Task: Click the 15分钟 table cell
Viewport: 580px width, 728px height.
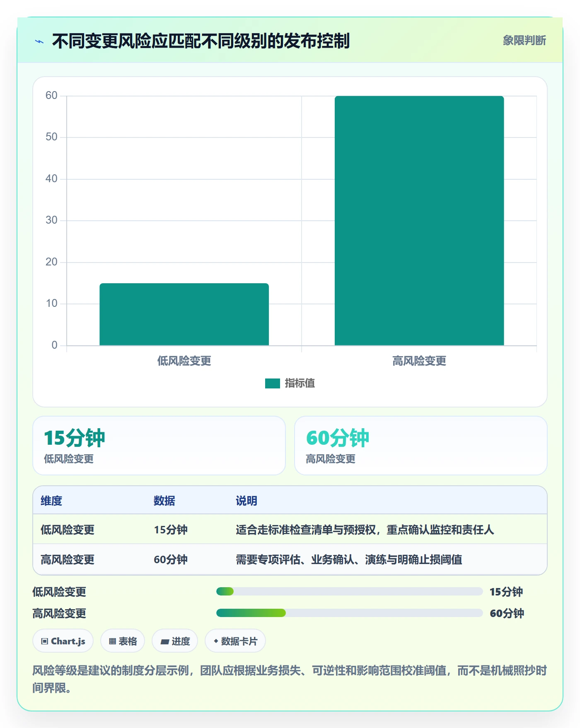Action: 171,530
